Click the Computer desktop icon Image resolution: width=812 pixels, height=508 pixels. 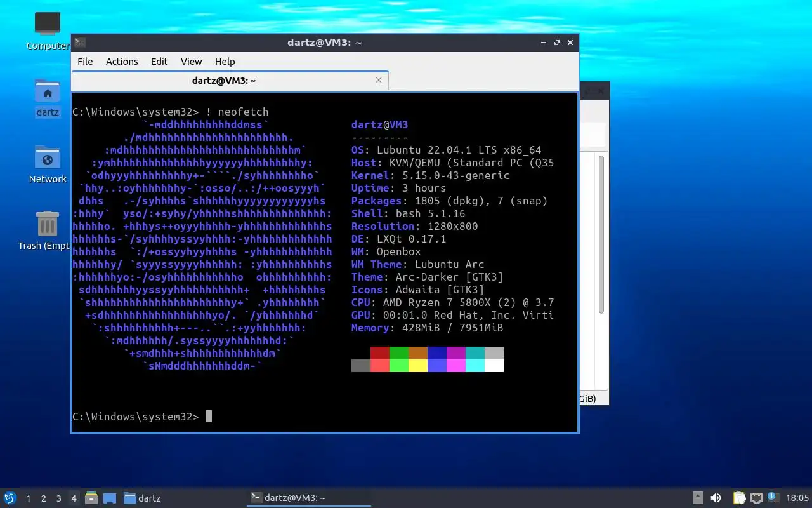tap(48, 31)
